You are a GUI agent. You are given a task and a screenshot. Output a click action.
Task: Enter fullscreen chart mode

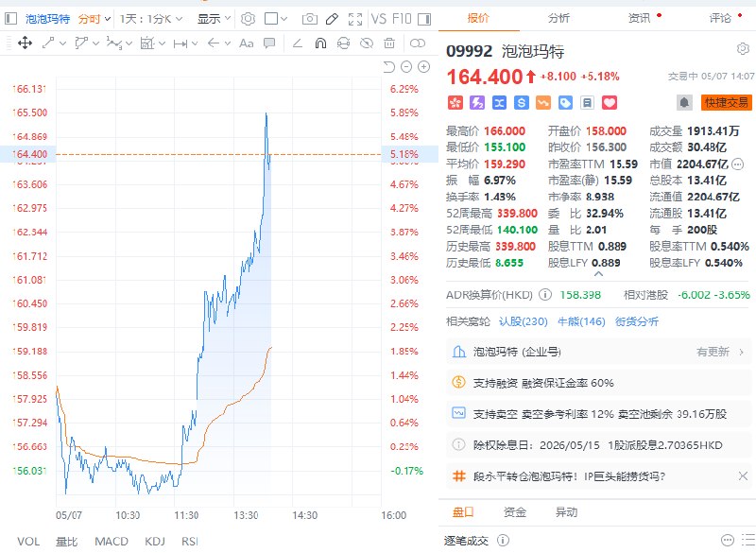point(355,19)
